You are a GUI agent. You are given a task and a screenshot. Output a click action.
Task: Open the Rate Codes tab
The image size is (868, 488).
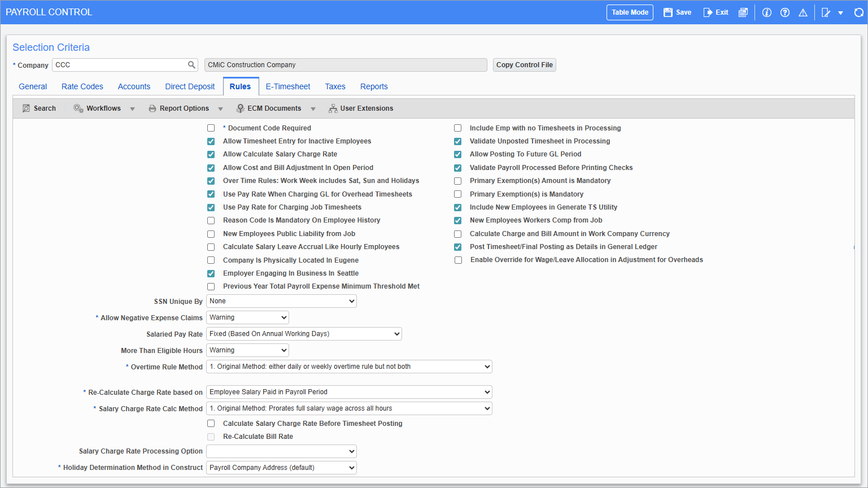click(x=82, y=86)
